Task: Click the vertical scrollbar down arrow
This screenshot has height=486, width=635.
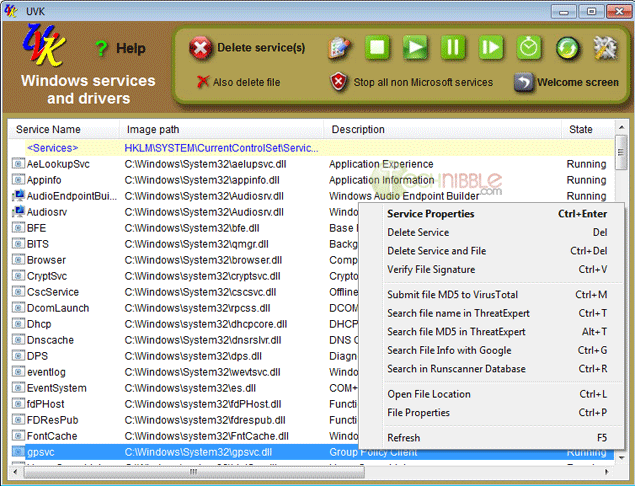Action: (x=621, y=458)
